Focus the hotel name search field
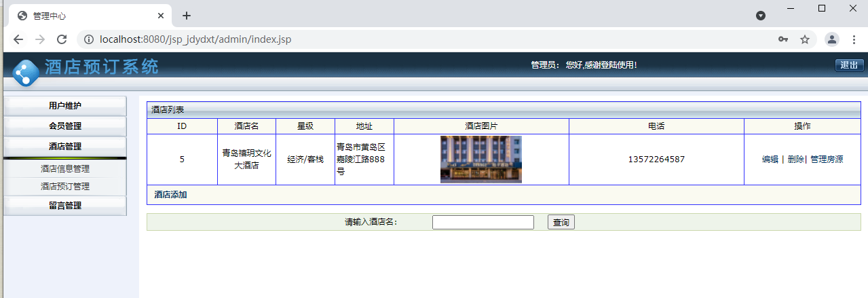Viewport: 868px width, 298px height. pos(483,222)
